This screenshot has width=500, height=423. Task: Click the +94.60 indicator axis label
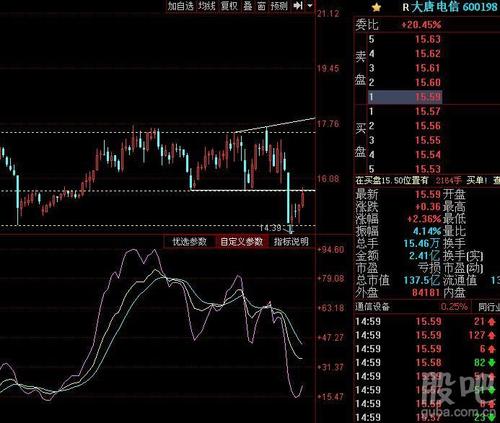(331, 250)
